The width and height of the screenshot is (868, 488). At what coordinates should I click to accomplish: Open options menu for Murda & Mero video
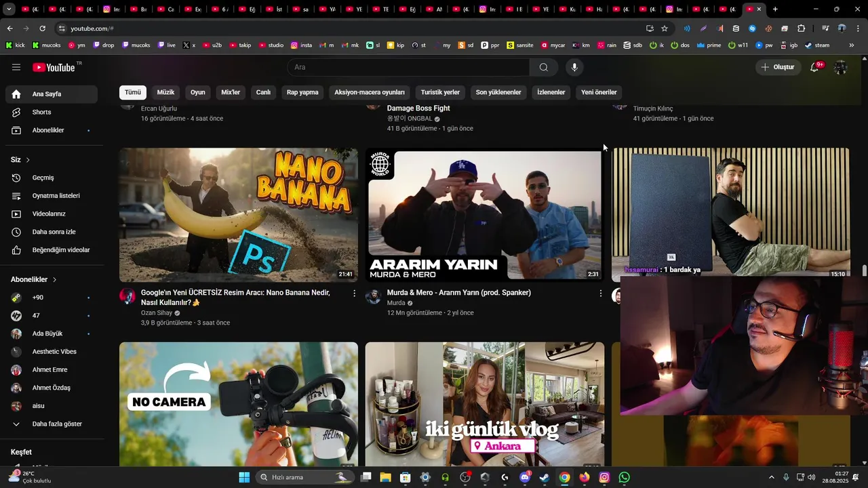click(x=600, y=293)
